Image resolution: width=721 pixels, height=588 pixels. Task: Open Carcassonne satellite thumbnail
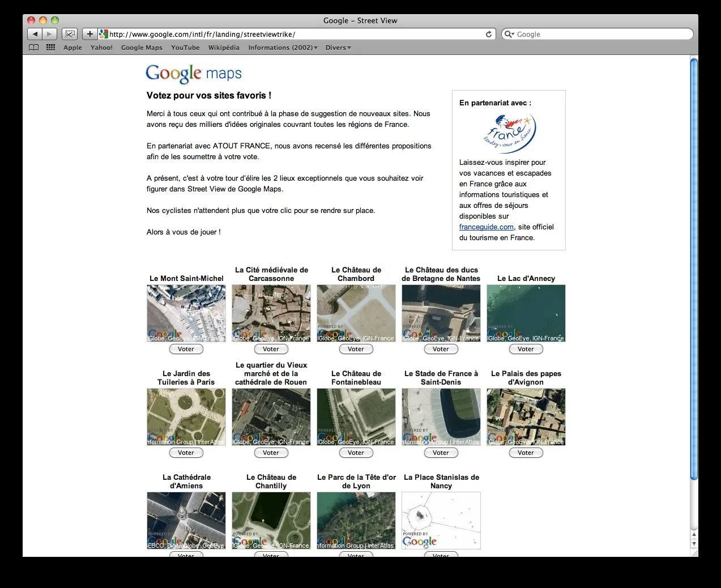coord(271,313)
